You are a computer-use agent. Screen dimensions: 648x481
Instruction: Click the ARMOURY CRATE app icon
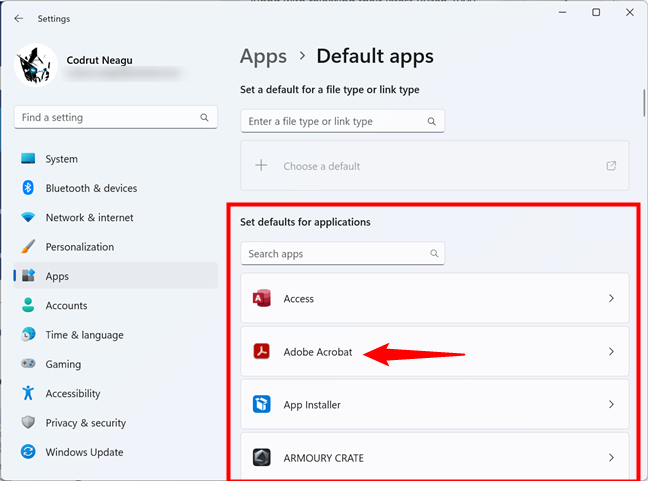pyautogui.click(x=262, y=457)
